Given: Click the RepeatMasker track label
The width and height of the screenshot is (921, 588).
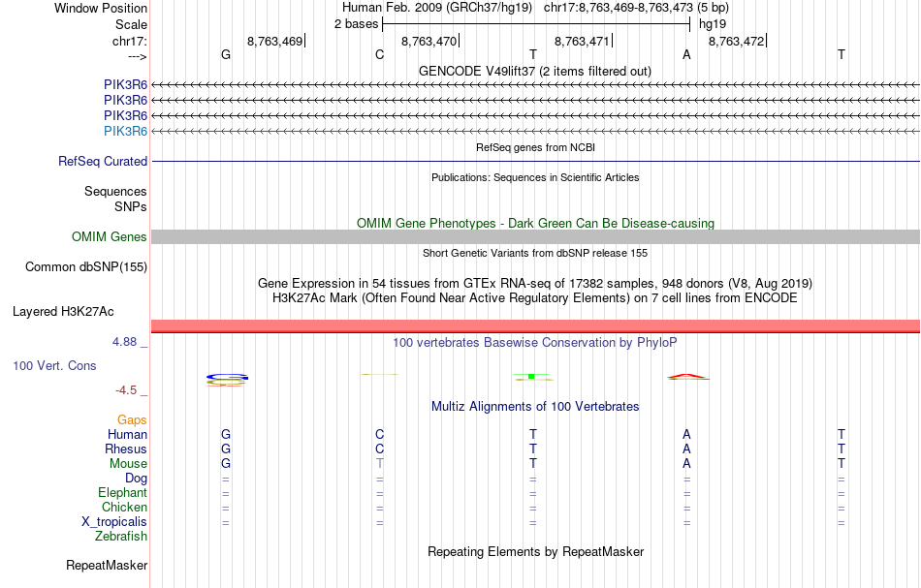Looking at the screenshot, I should tap(107, 565).
